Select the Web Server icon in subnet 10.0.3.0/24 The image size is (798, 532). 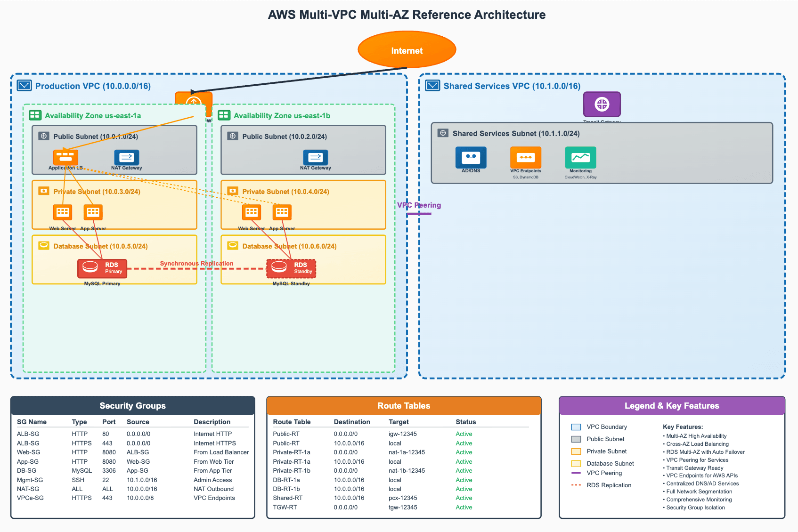coord(63,212)
